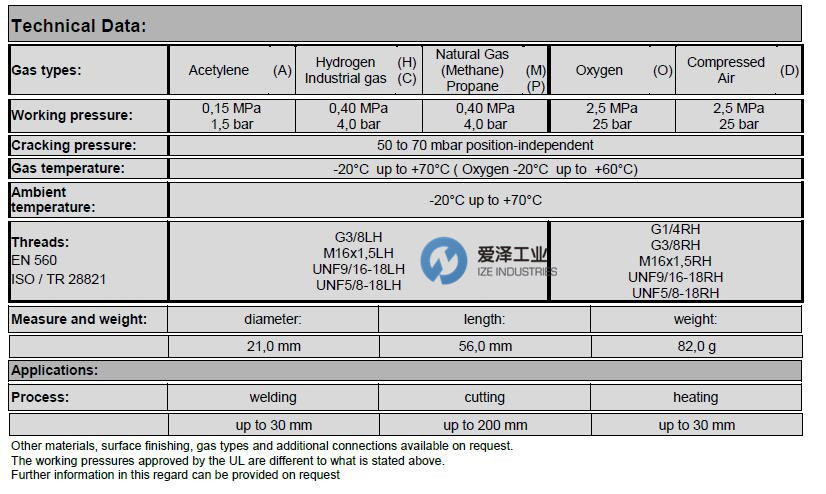Click the Compressed Air column header

[x=738, y=71]
